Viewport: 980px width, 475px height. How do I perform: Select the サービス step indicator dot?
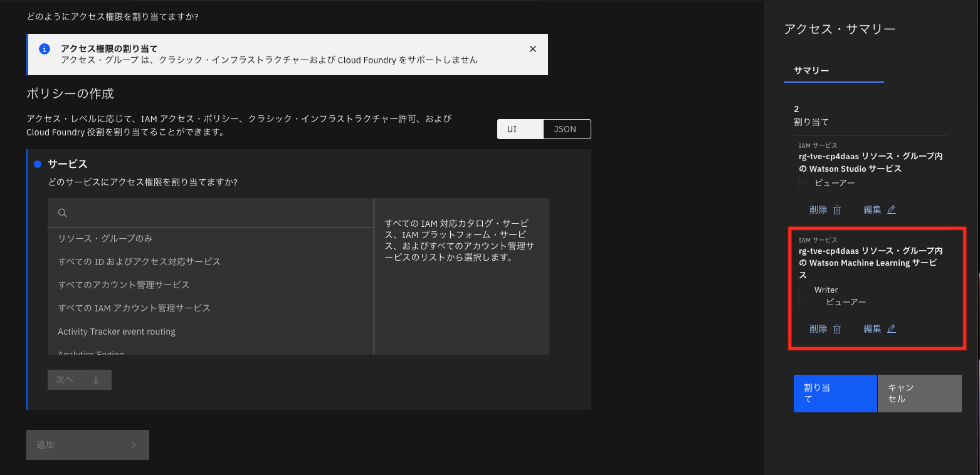pyautogui.click(x=37, y=163)
